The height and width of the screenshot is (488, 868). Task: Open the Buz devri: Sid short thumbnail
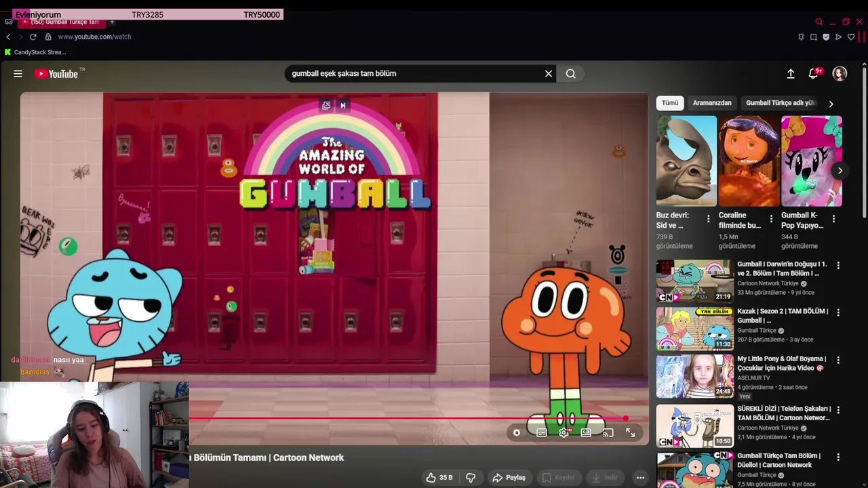686,161
